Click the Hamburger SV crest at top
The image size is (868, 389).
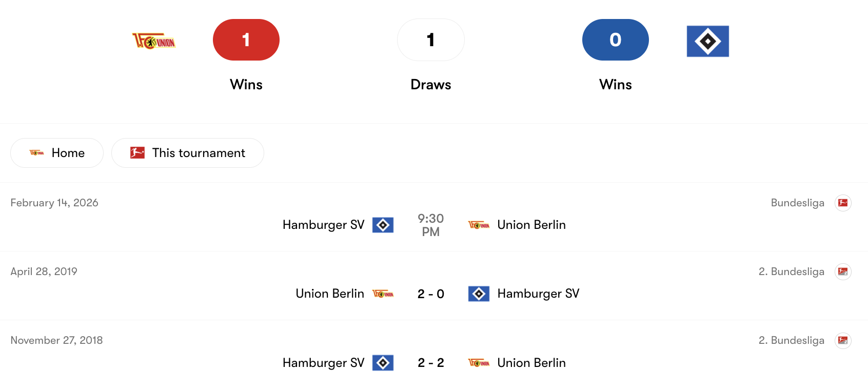click(x=708, y=41)
